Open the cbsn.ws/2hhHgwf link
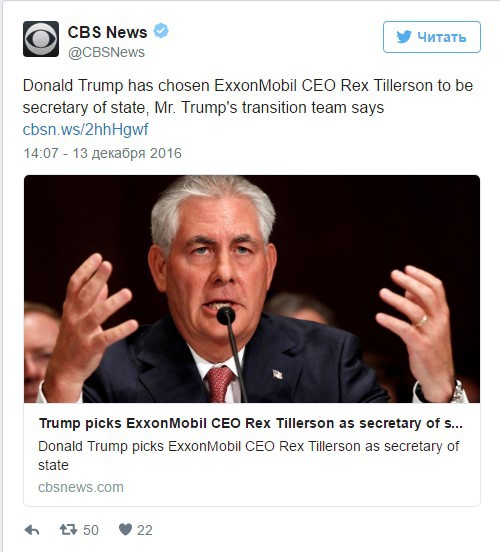The height and width of the screenshot is (552, 500). (x=86, y=129)
